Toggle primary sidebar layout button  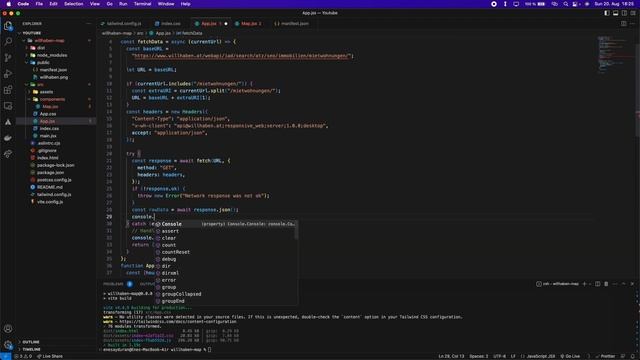click(607, 13)
